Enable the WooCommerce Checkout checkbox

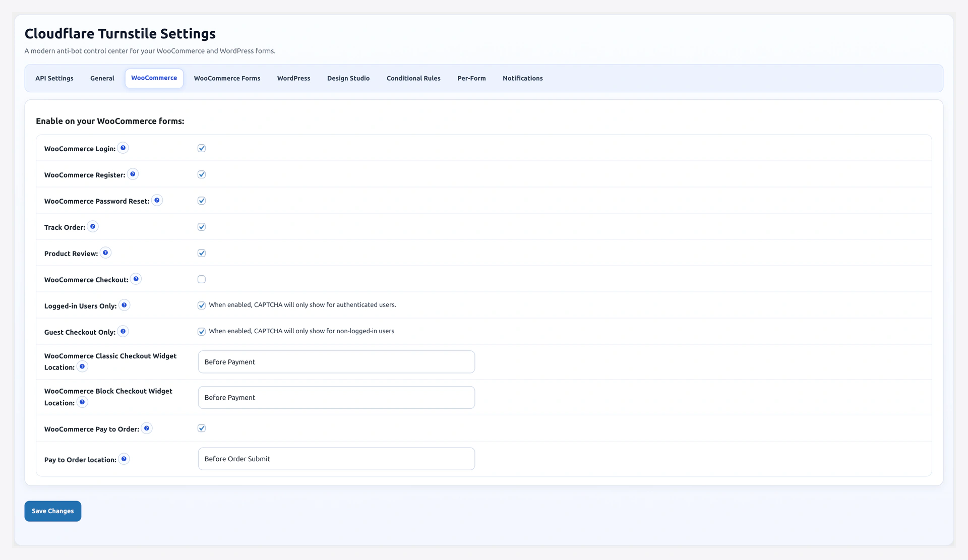(x=202, y=279)
